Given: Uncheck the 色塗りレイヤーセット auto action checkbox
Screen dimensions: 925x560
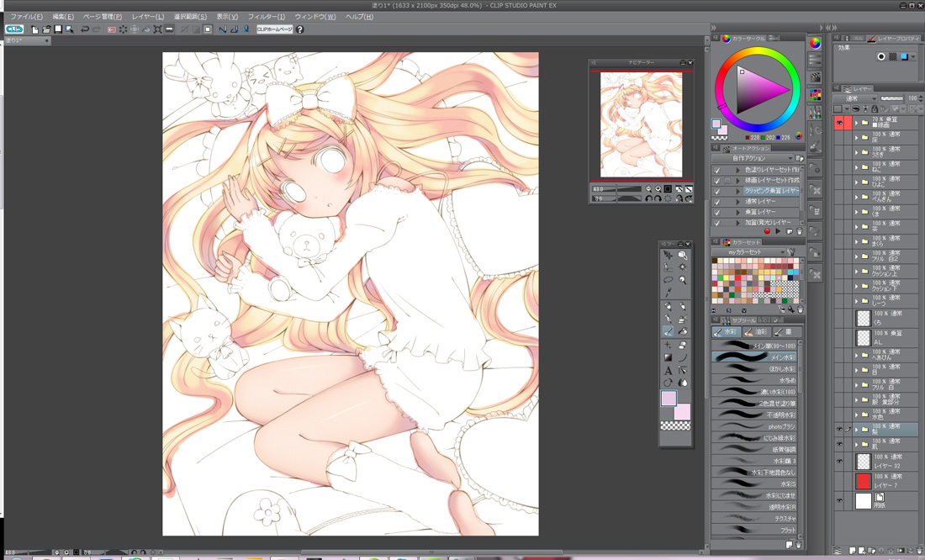Looking at the screenshot, I should (x=716, y=170).
